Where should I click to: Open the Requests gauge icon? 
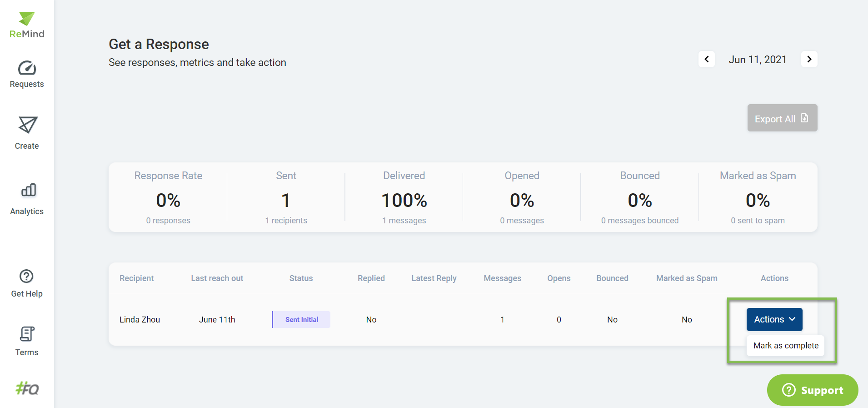27,68
